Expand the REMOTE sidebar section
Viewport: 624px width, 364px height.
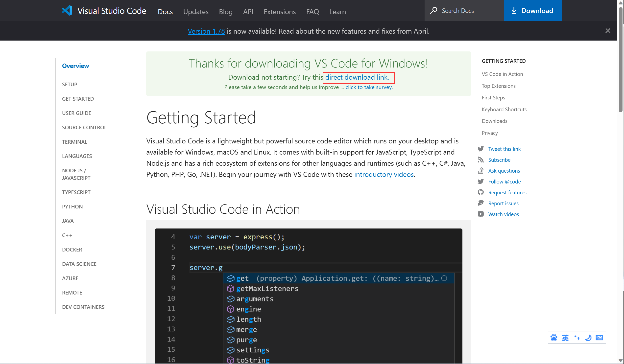(x=72, y=293)
